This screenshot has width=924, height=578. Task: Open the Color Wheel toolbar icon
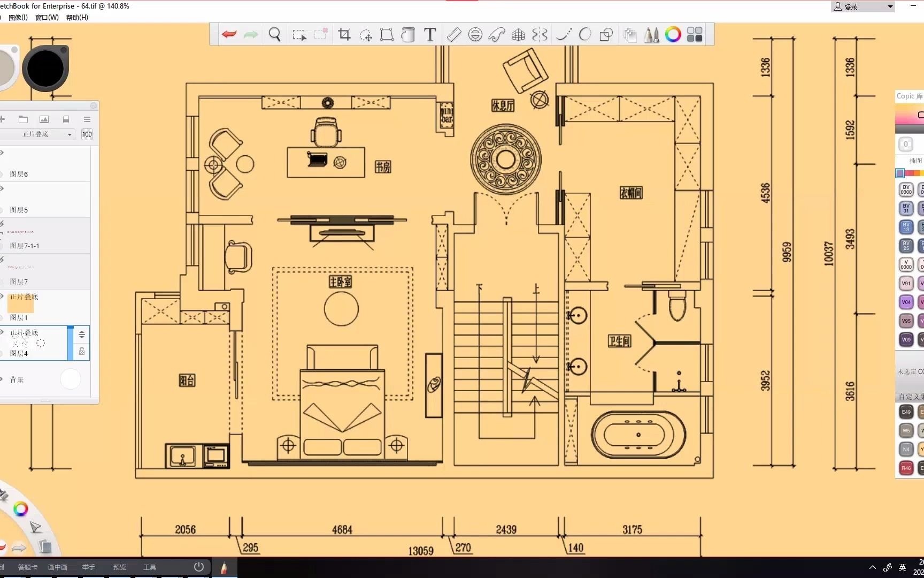tap(673, 35)
